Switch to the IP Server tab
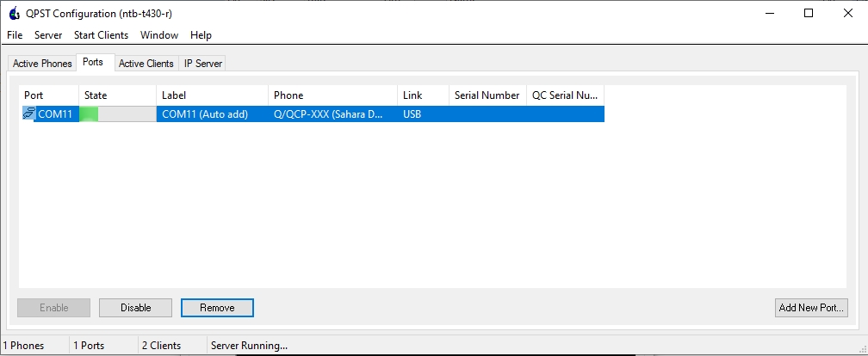868x356 pixels. click(x=204, y=64)
